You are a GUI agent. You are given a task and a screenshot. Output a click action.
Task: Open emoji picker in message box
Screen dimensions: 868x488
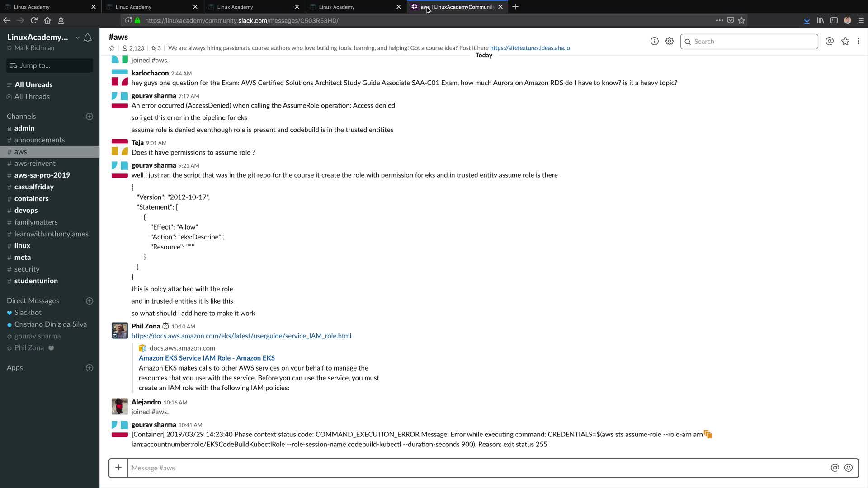coord(849,468)
